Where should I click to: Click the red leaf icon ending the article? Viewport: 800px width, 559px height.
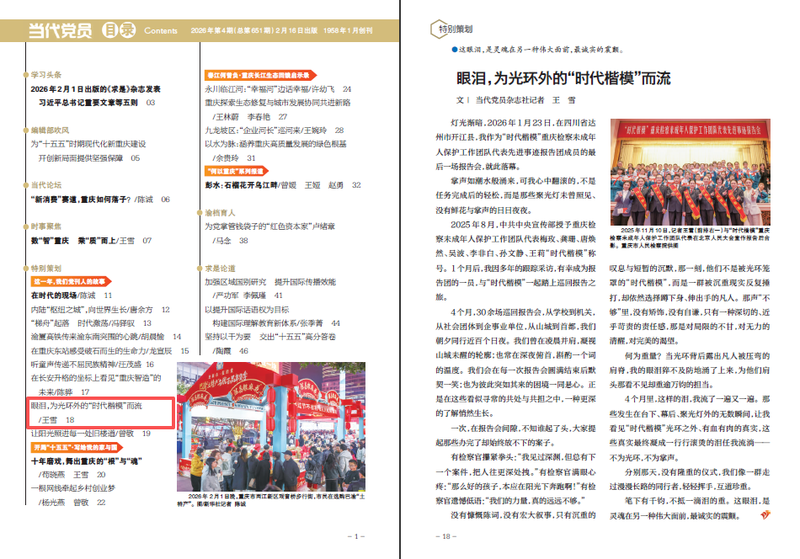[766, 514]
